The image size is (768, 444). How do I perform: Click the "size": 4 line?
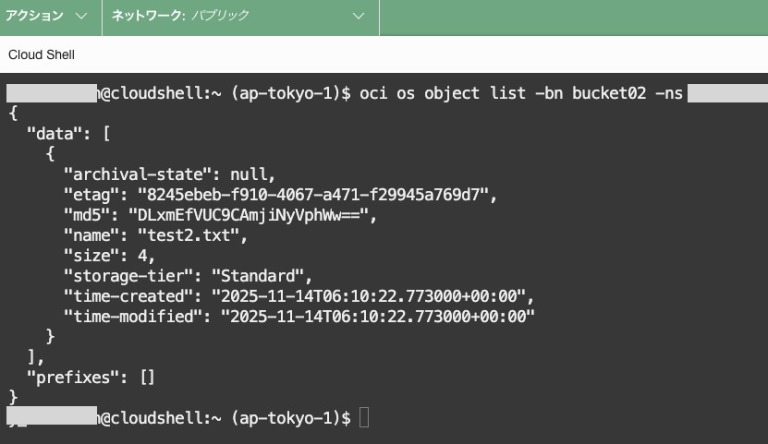110,255
